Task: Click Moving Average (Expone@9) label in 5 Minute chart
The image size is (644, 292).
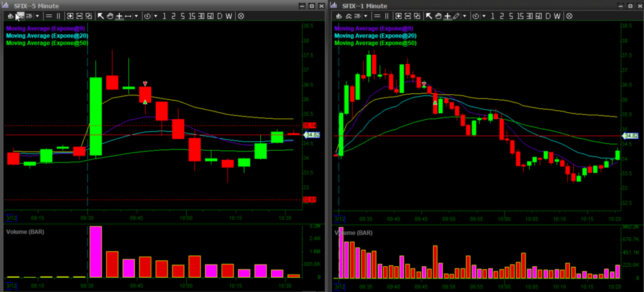Action: (x=46, y=28)
